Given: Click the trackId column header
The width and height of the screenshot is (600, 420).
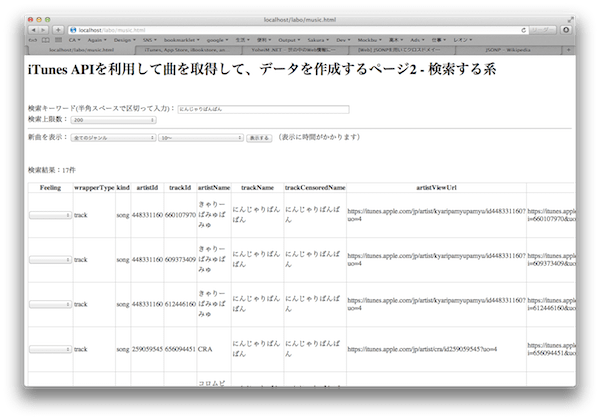Looking at the screenshot, I should tap(180, 188).
